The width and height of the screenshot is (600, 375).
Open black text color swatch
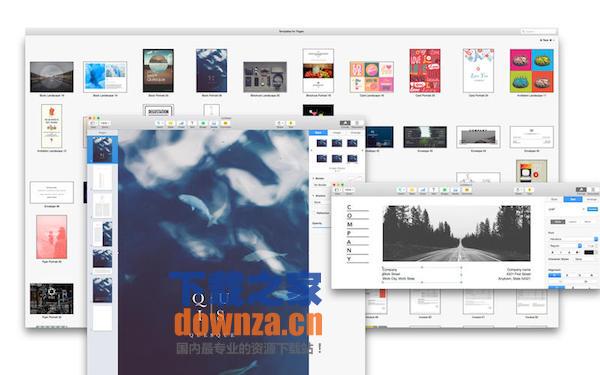click(589, 252)
